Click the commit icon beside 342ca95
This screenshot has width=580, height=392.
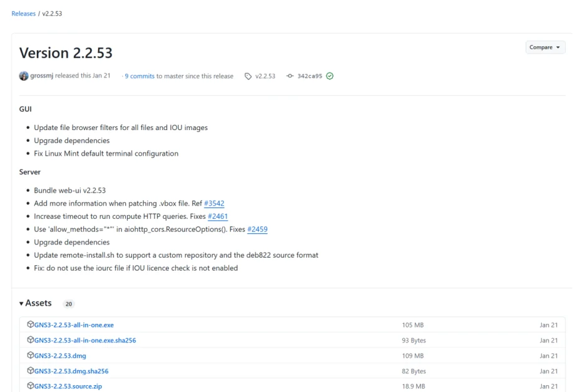pyautogui.click(x=290, y=76)
